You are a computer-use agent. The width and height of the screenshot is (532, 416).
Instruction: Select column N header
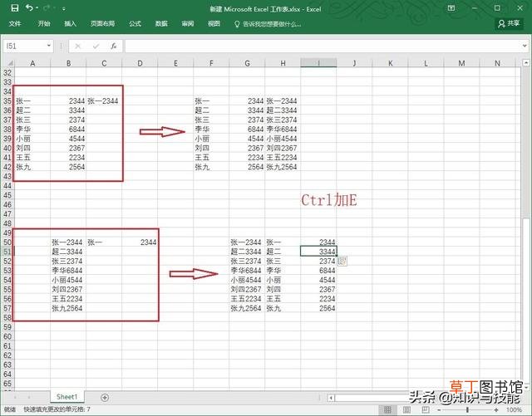(497, 63)
